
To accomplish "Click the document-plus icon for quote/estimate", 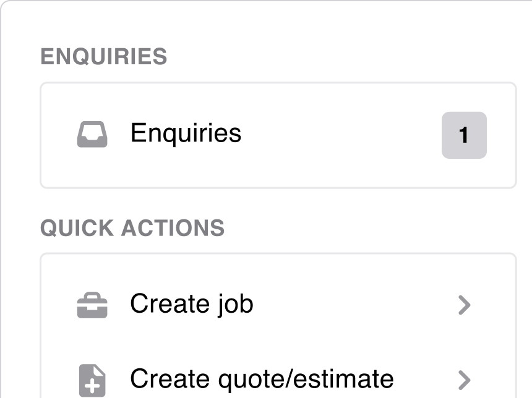I will 92,379.
